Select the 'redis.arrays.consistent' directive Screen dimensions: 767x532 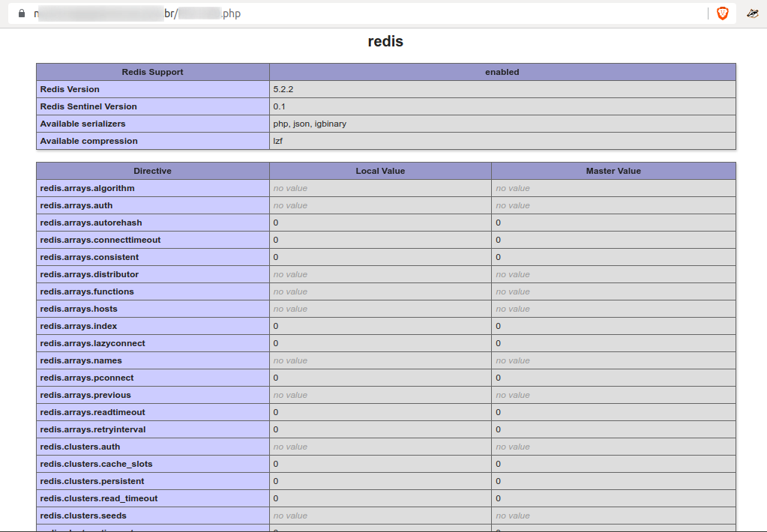(x=89, y=257)
